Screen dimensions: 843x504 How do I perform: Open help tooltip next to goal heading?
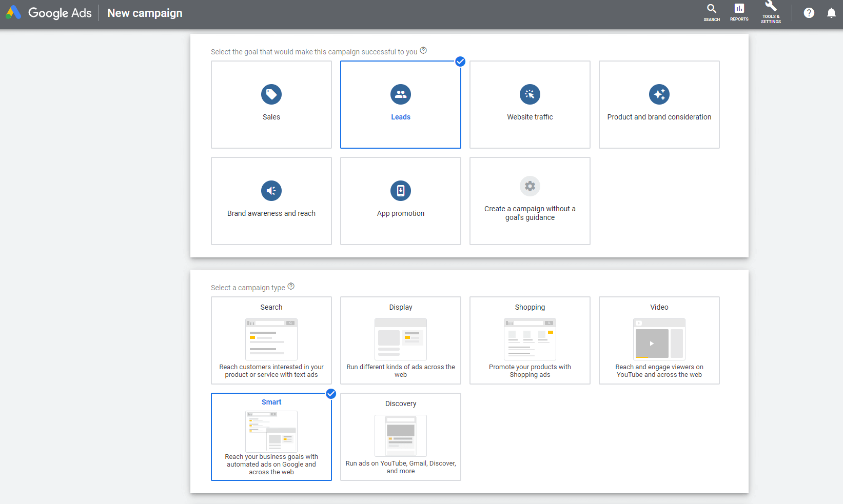coord(423,50)
